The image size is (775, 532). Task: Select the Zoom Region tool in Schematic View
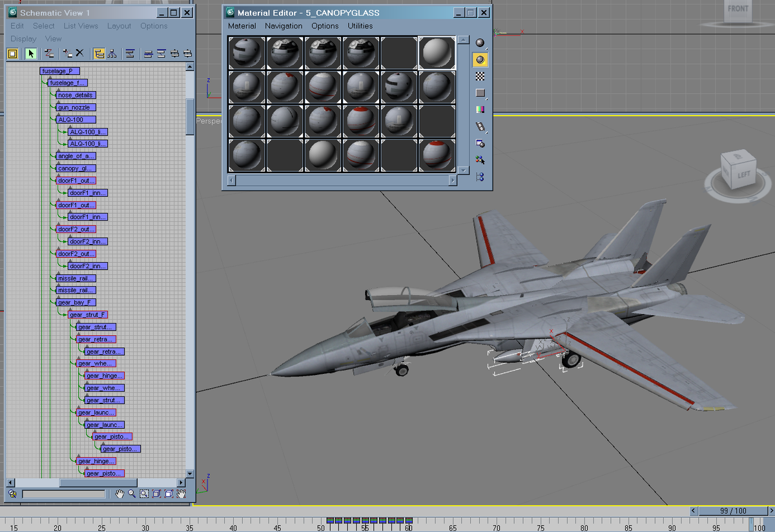point(144,494)
